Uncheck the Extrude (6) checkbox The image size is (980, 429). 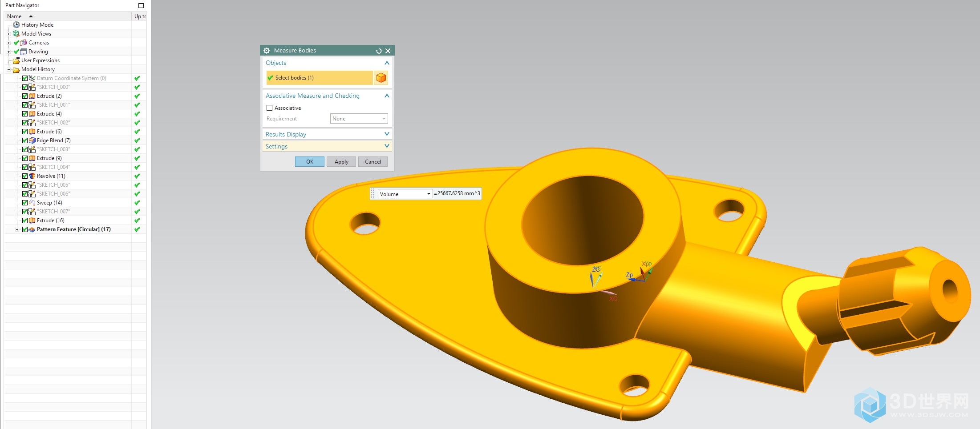[x=25, y=132]
